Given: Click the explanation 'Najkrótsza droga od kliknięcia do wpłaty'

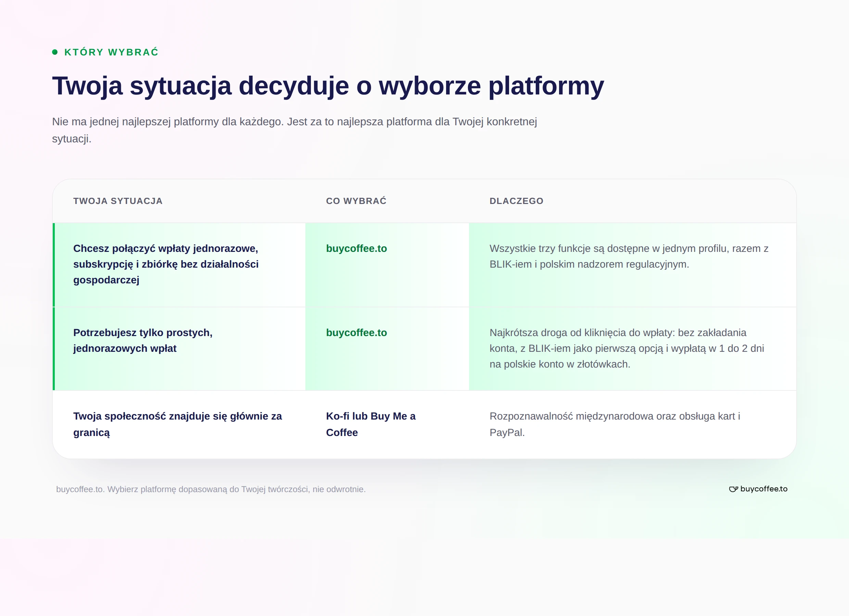Looking at the screenshot, I should pyautogui.click(x=626, y=348).
